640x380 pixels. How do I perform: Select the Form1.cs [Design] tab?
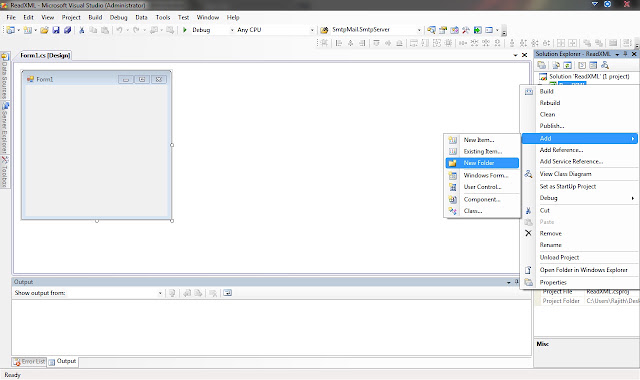coord(45,56)
